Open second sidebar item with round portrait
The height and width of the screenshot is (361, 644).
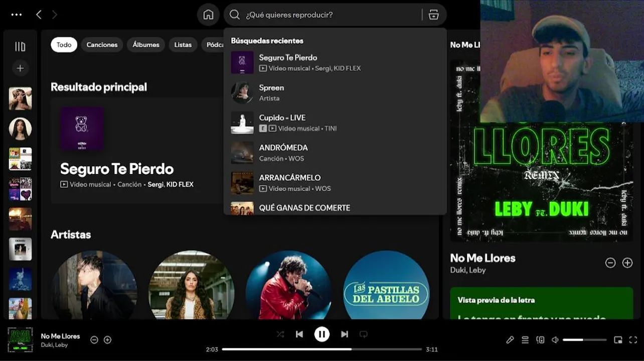pos(20,129)
